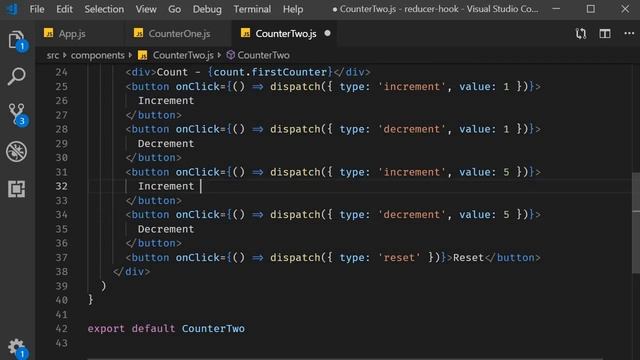The image size is (640, 360).
Task: Open the Debug view (bug icon)
Action: (16, 151)
